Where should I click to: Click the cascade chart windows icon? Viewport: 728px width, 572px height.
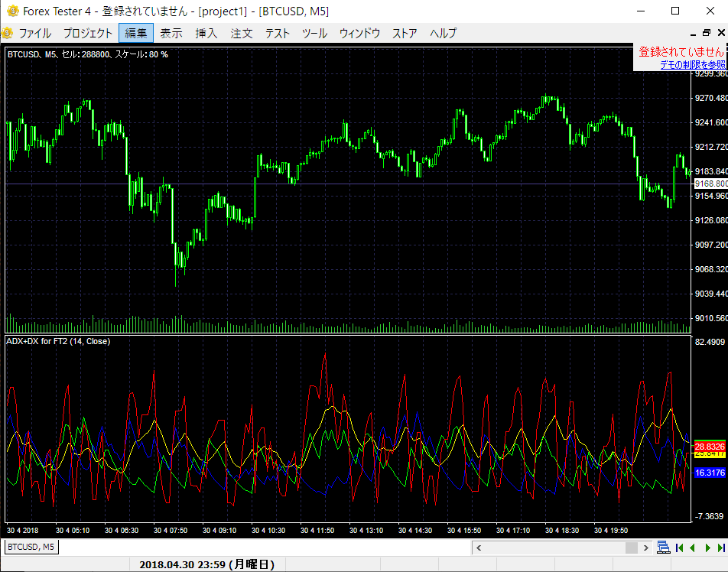pos(664,548)
